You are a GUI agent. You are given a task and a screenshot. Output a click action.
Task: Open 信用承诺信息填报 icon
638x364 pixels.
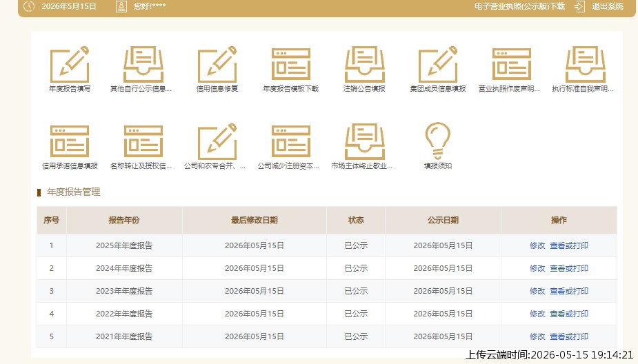point(70,141)
